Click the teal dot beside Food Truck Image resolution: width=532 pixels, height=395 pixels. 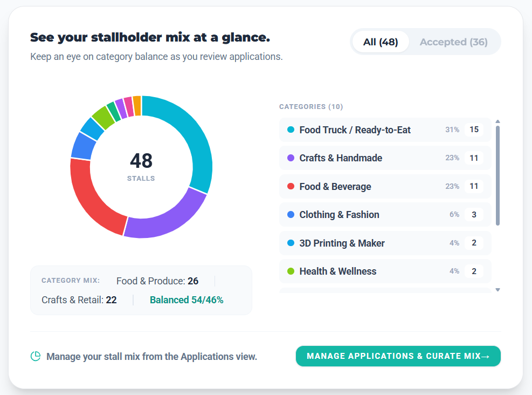[291, 130]
